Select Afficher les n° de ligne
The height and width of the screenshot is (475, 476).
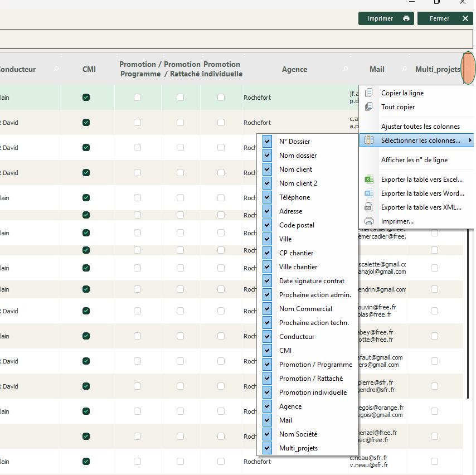[x=414, y=160]
